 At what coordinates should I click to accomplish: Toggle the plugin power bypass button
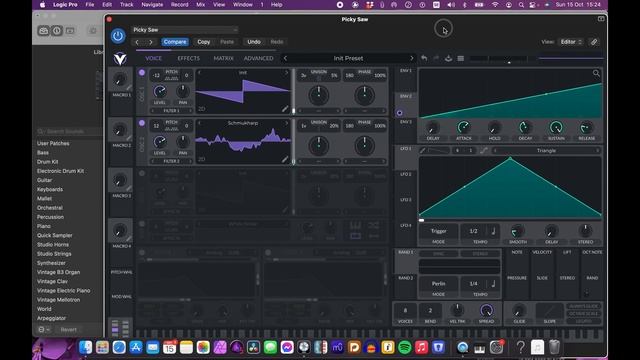coord(118,36)
